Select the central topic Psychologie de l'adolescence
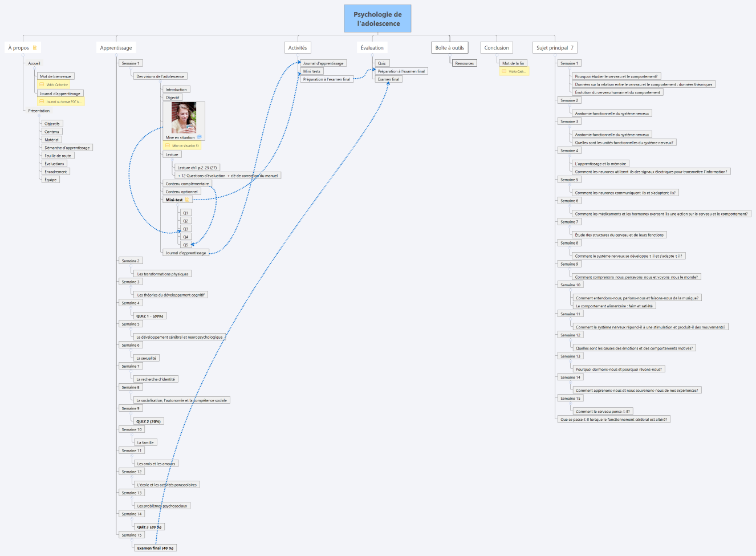 click(377, 19)
